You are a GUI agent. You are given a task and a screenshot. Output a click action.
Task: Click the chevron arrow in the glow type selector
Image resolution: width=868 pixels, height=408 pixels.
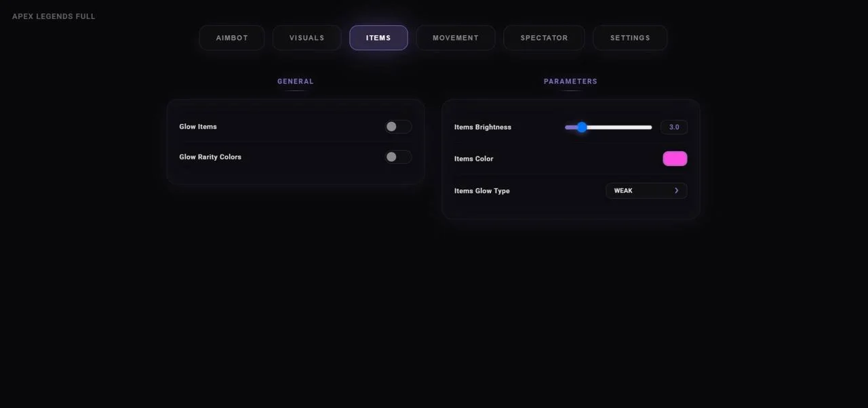click(676, 191)
